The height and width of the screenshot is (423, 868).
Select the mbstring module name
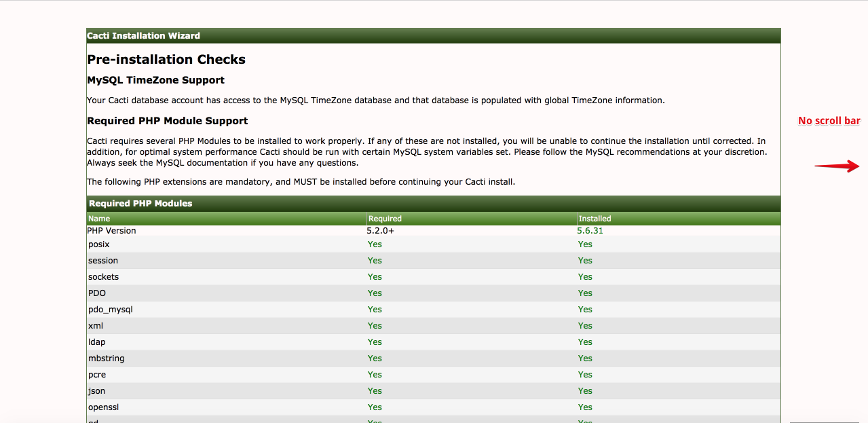(107, 358)
